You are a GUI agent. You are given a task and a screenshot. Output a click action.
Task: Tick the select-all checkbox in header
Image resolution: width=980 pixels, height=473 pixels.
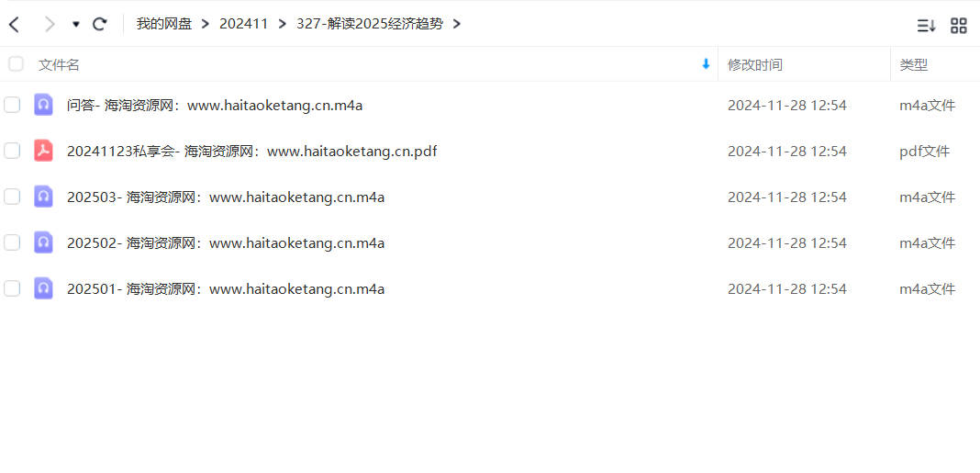pos(16,63)
